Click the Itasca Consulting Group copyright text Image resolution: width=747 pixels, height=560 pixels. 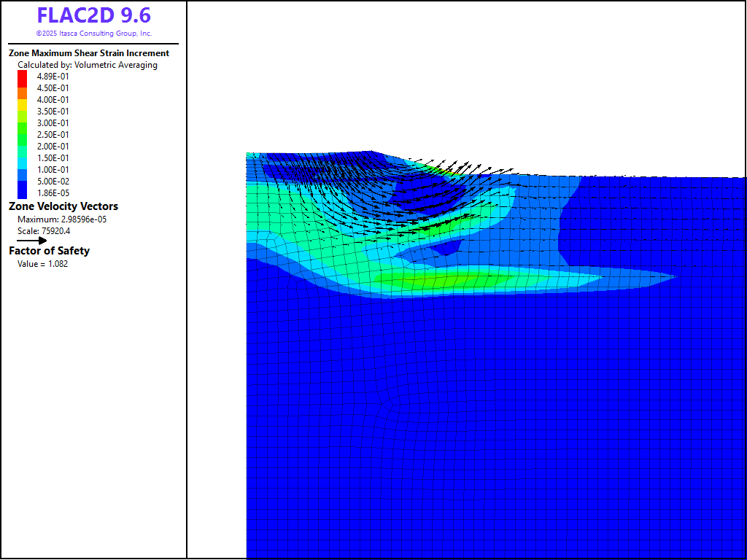tap(93, 34)
